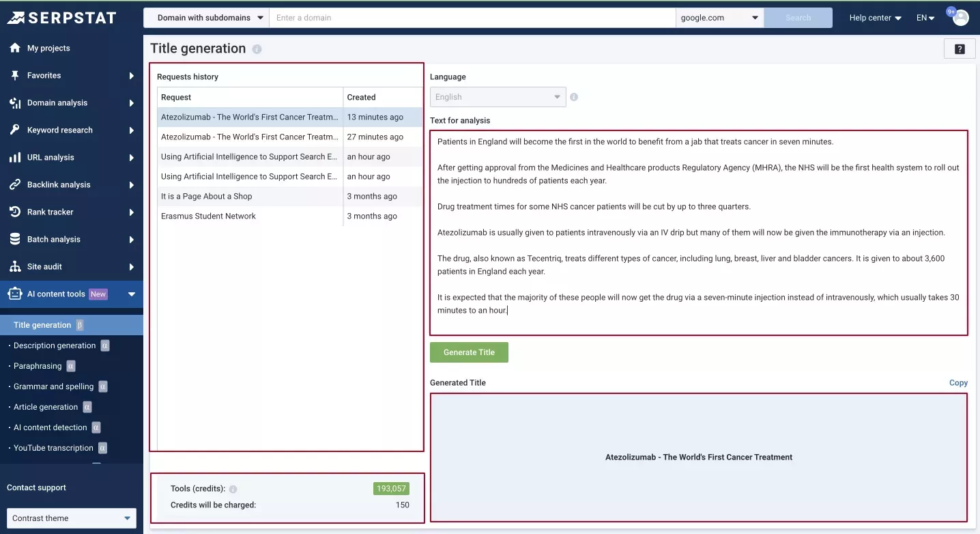Click the user avatar profile icon
This screenshot has width=980, height=534.
(x=960, y=18)
